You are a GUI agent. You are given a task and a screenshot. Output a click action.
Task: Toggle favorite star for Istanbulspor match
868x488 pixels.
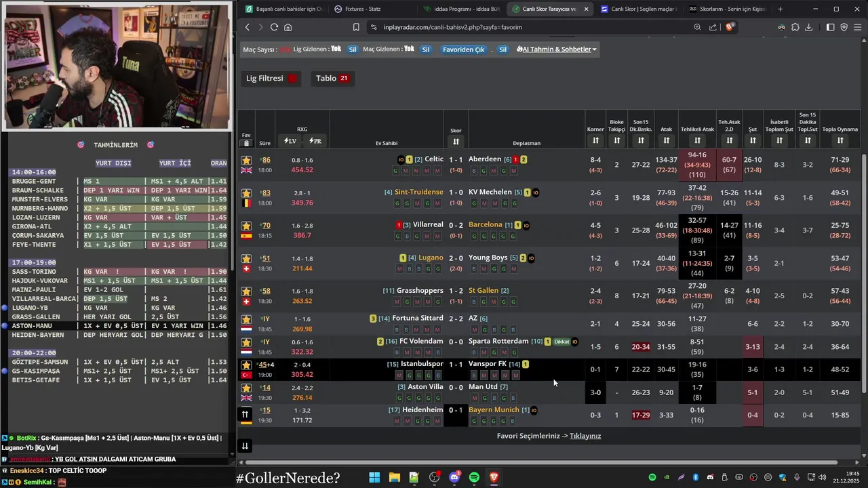pos(246,365)
